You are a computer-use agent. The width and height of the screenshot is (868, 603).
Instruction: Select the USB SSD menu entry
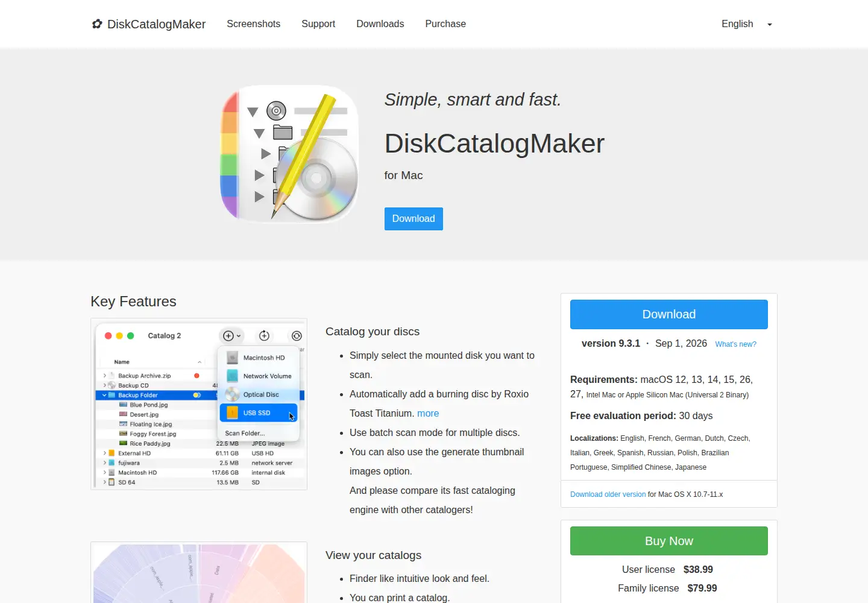click(x=259, y=413)
